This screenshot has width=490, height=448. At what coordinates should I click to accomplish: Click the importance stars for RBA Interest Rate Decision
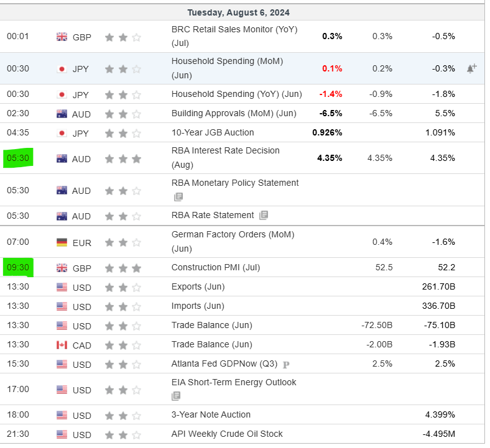click(x=123, y=158)
